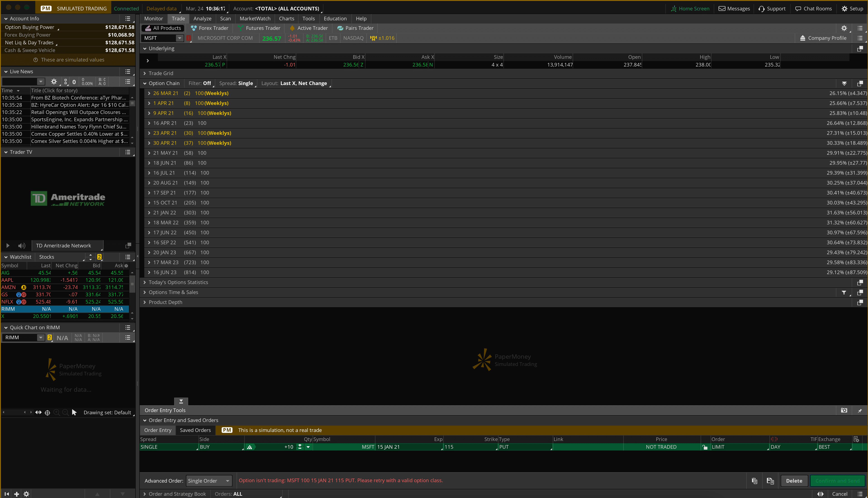
Task: Open the Spread dropdown in Order Entry
Action: pyautogui.click(x=168, y=447)
